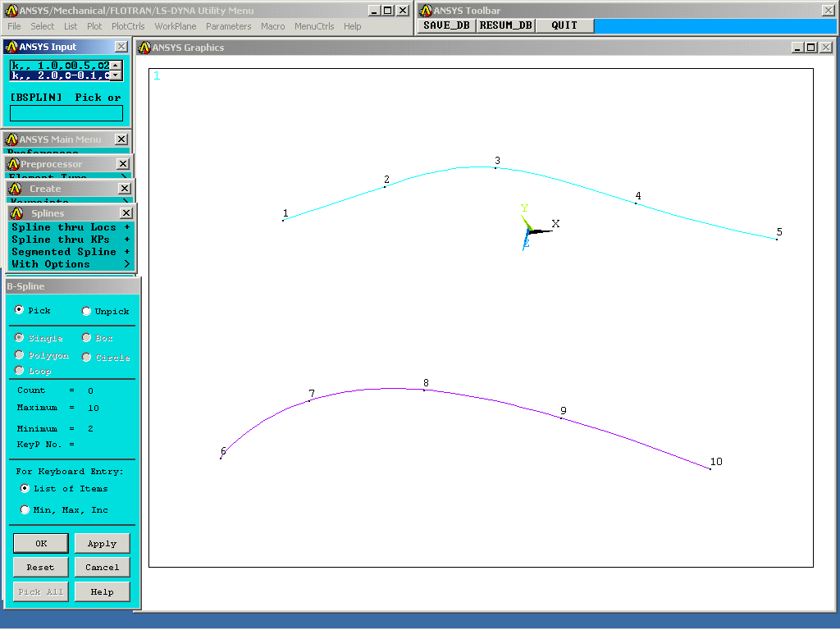Image resolution: width=840 pixels, height=630 pixels.
Task: Open the Parameters menu
Action: point(228,26)
